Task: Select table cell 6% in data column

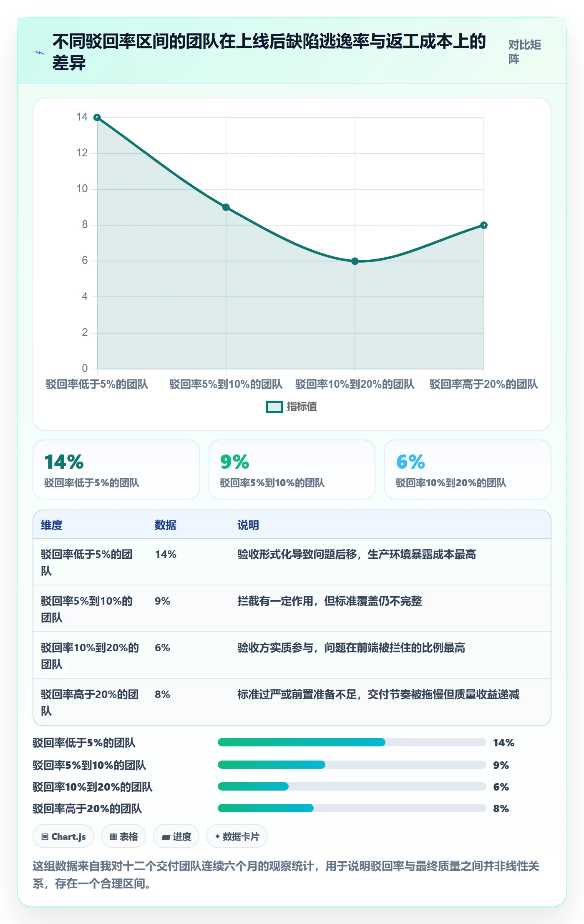Action: (x=163, y=648)
